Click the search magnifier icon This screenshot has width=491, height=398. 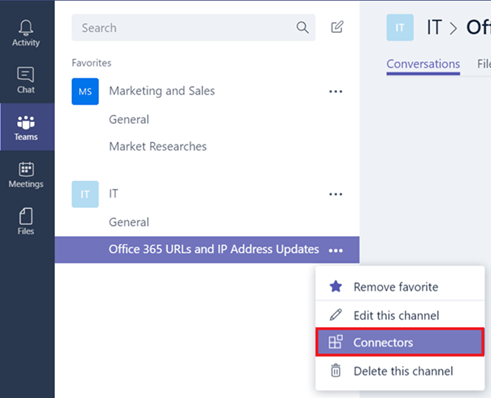[302, 27]
